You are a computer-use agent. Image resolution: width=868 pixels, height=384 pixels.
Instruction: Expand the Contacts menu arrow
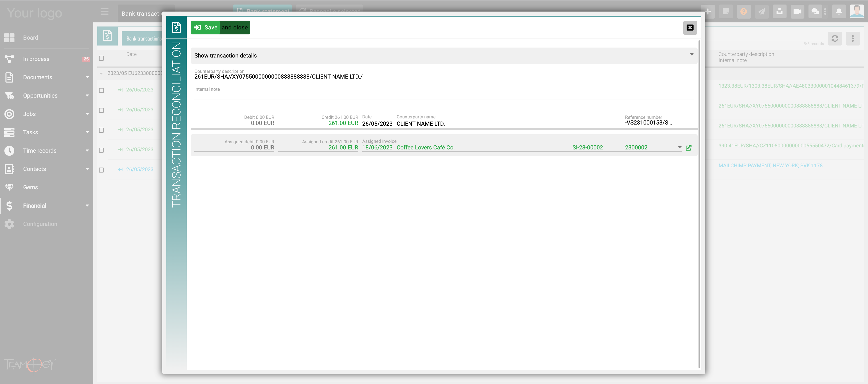tap(87, 169)
